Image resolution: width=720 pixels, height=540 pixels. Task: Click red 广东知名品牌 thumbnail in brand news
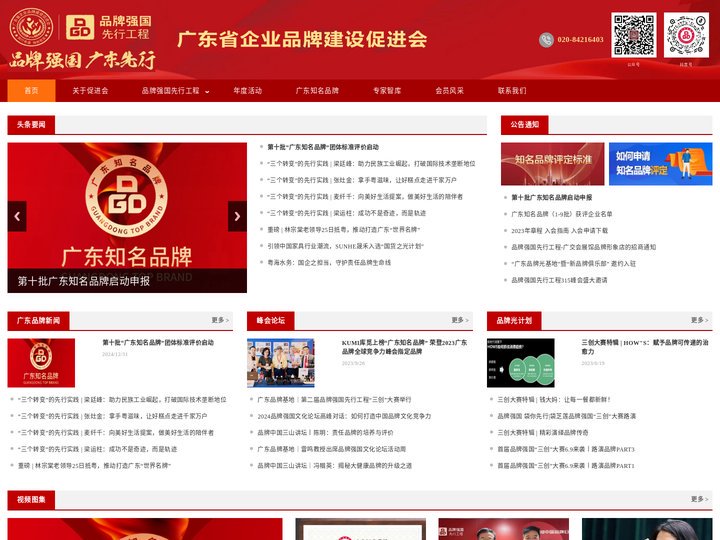point(41,363)
